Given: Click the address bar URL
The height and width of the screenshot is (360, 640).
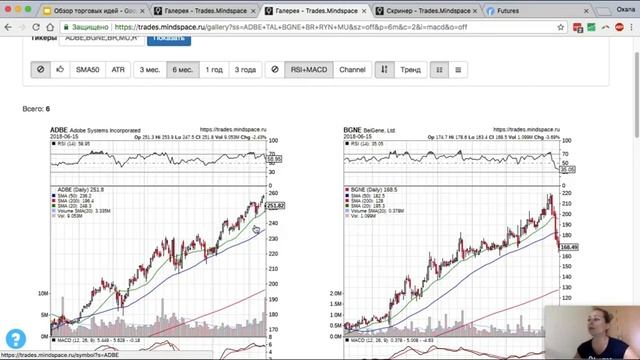Looking at the screenshot, I should (x=291, y=27).
